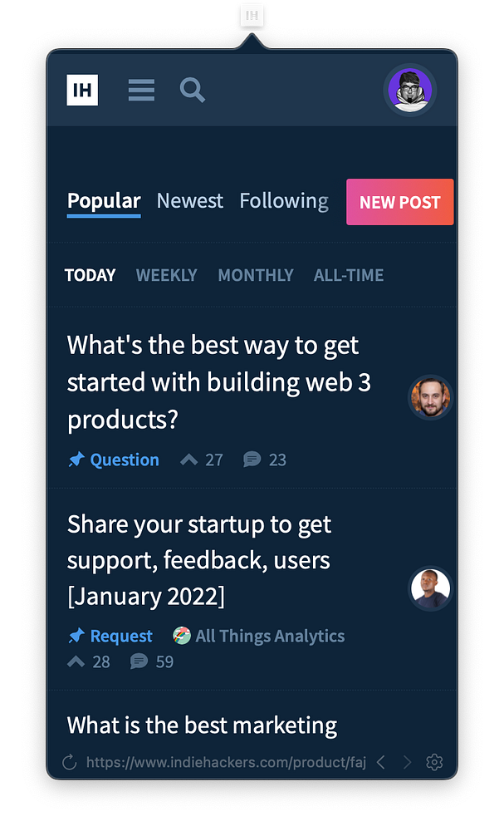Open the hamburger menu
Viewport: 504px width, 831px height.
pyautogui.click(x=141, y=90)
